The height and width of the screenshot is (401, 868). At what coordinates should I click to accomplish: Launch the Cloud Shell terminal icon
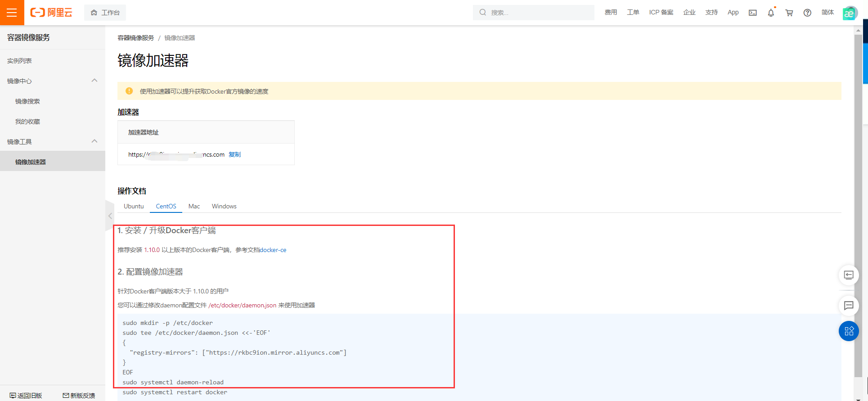753,13
